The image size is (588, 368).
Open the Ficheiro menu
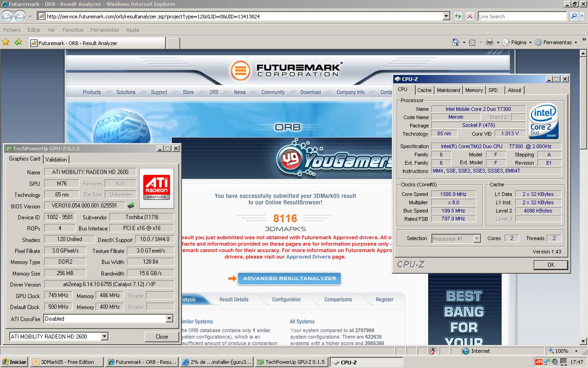point(12,30)
